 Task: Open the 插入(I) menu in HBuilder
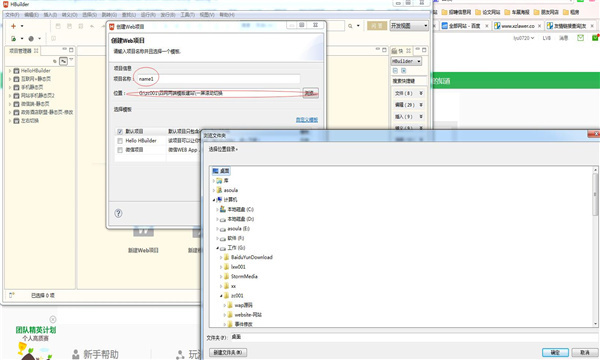[x=50, y=15]
